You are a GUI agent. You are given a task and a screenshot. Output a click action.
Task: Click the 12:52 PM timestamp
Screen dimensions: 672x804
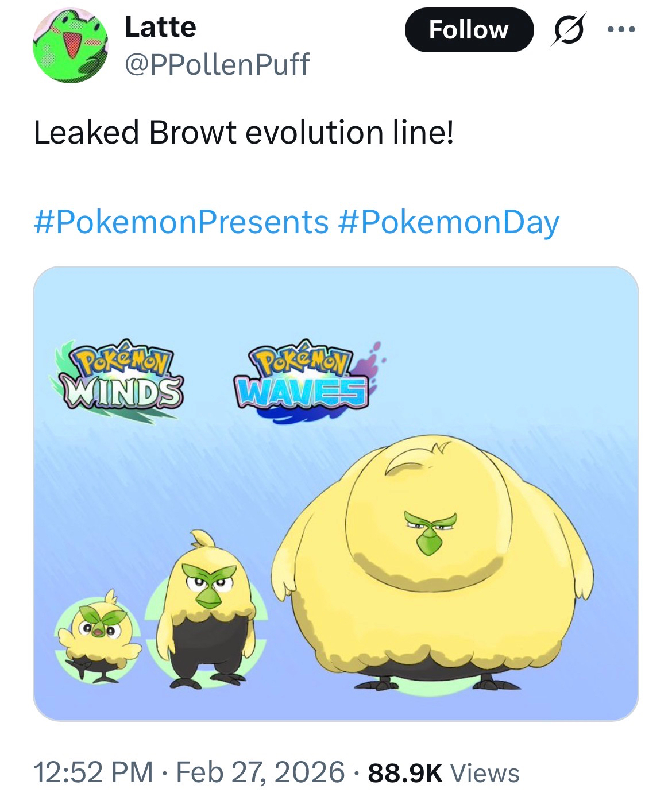pyautogui.click(x=93, y=772)
